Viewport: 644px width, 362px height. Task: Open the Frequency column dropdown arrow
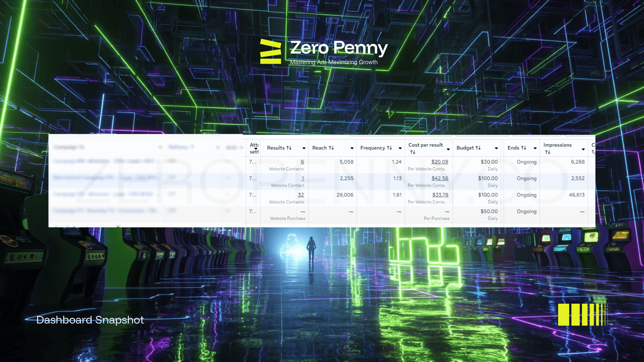click(400, 148)
